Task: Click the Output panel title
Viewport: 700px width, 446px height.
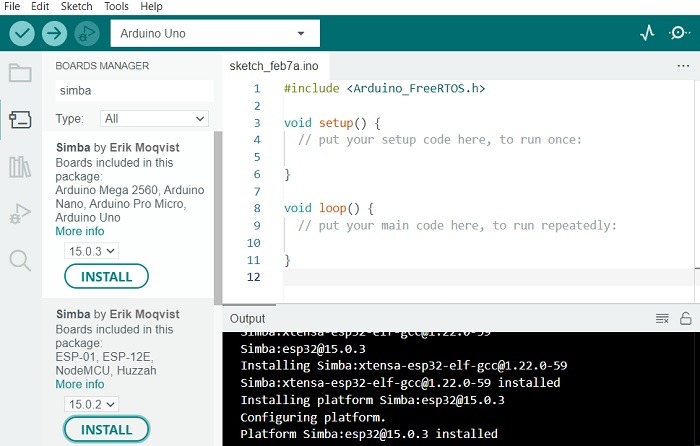Action: [x=247, y=319]
